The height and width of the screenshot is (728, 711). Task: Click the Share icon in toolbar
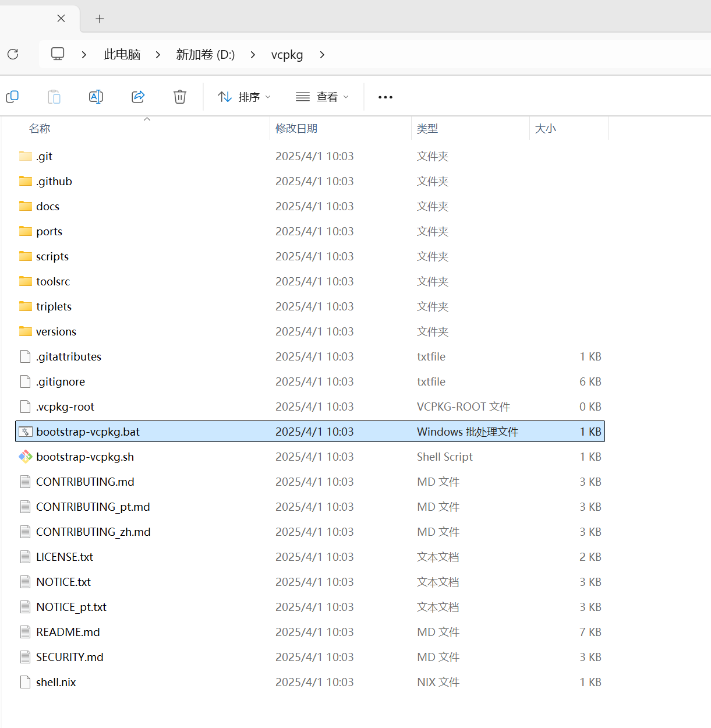(138, 97)
